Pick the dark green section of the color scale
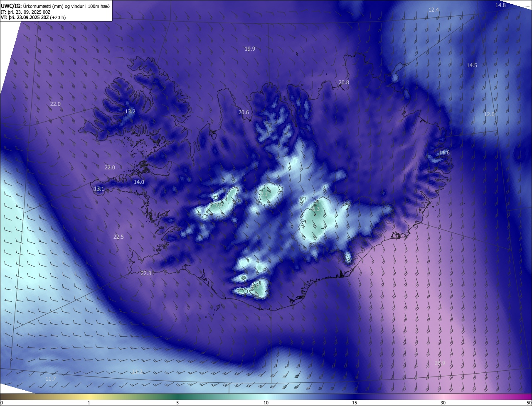The width and height of the screenshot is (532, 406). [x=177, y=396]
